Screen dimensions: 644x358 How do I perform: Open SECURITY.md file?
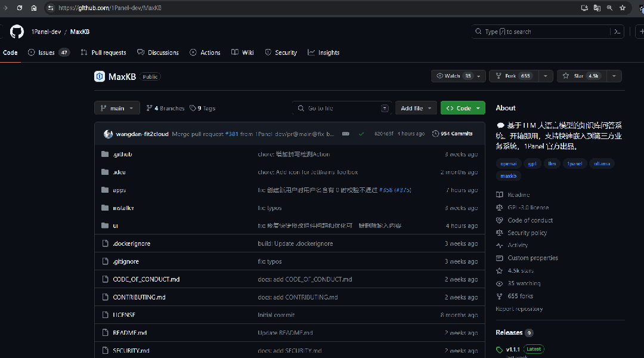tap(131, 351)
